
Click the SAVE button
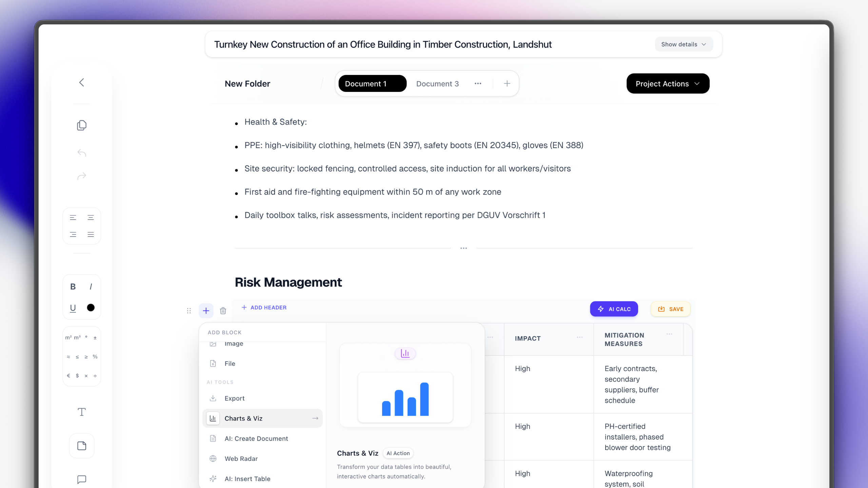point(670,309)
